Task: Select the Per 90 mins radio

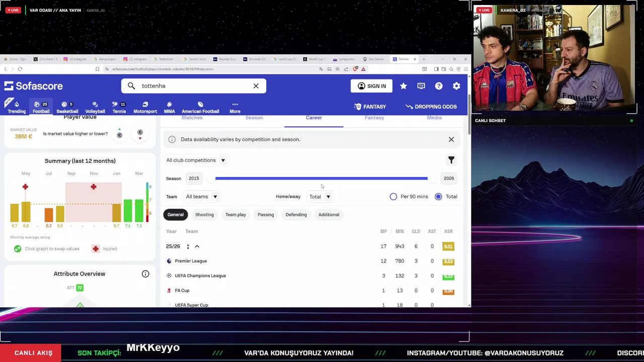Action: 393,197
